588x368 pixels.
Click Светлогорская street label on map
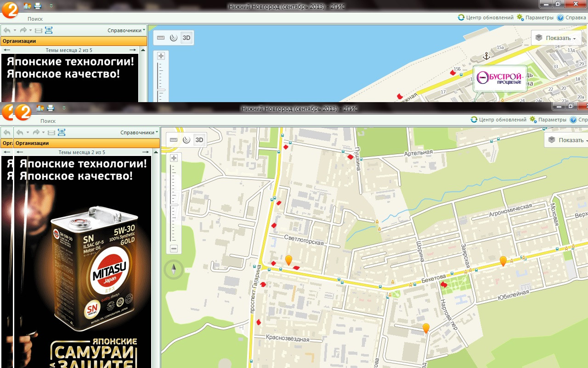304,241
